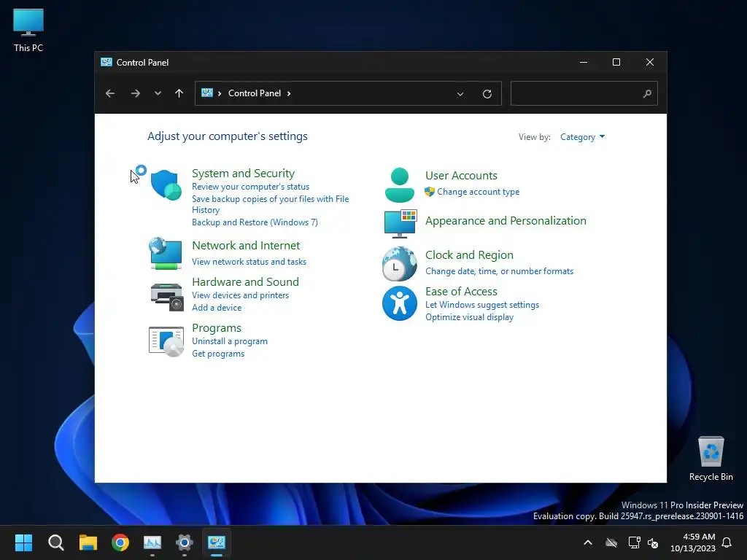This screenshot has height=560, width=747.
Task: Open the User Accounts heading link
Action: [461, 176]
